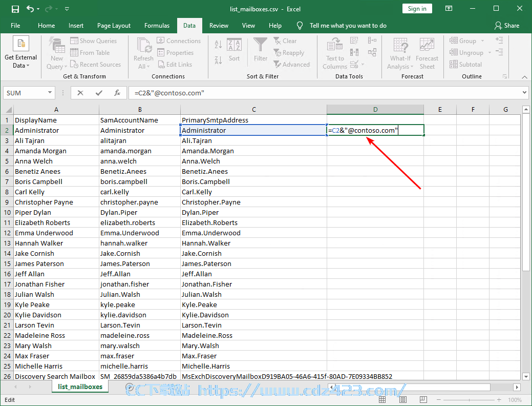The width and height of the screenshot is (532, 406).
Task: Open Get External Data menu
Action: [x=20, y=52]
